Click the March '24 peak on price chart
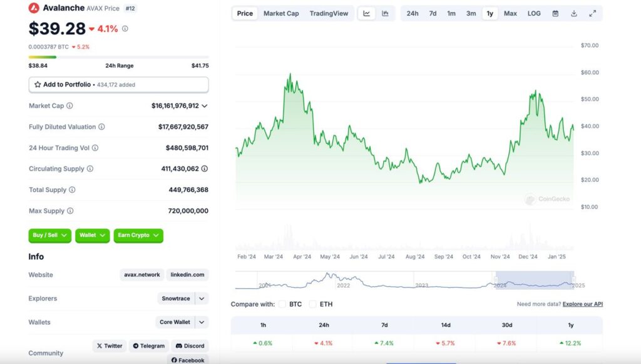This screenshot has height=364, width=641. (290, 74)
